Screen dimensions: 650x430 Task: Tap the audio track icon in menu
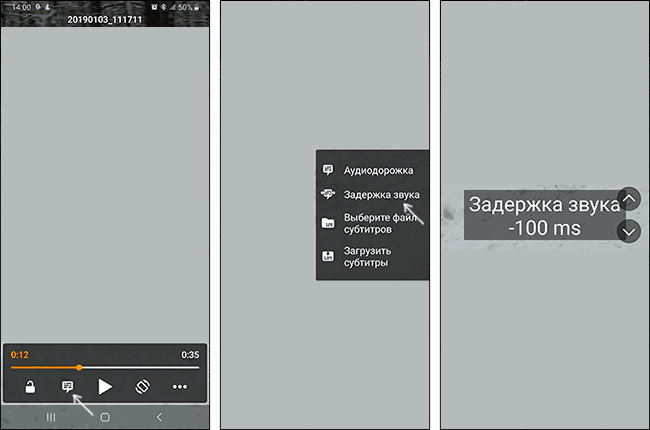[x=328, y=170]
